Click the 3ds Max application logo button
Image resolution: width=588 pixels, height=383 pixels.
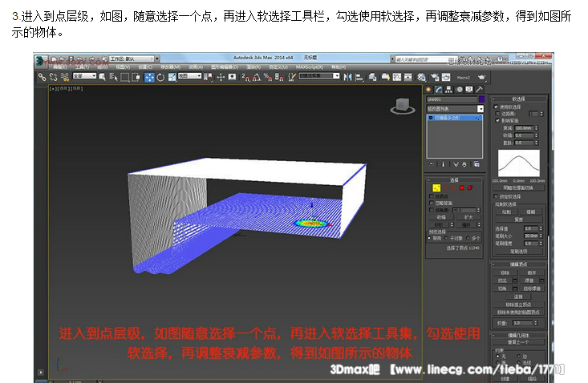tap(41, 61)
